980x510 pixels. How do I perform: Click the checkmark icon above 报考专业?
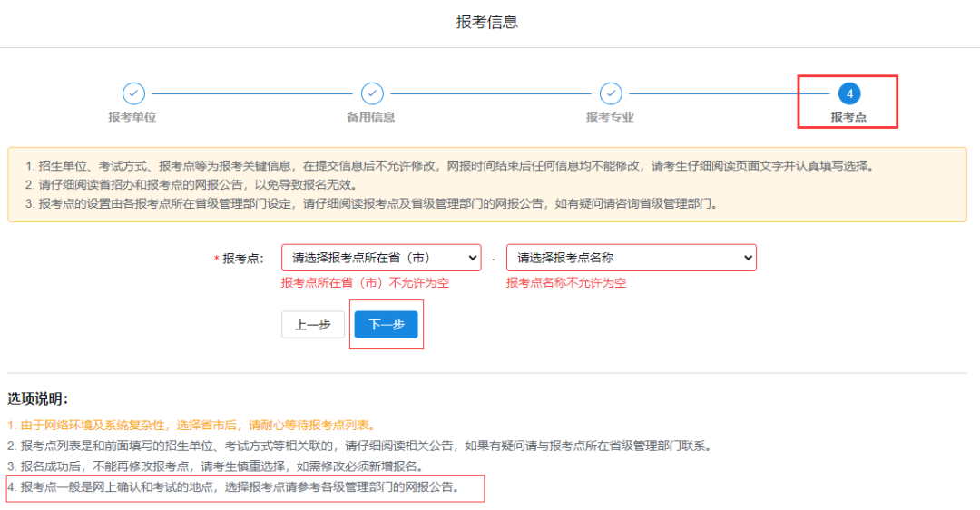point(611,93)
